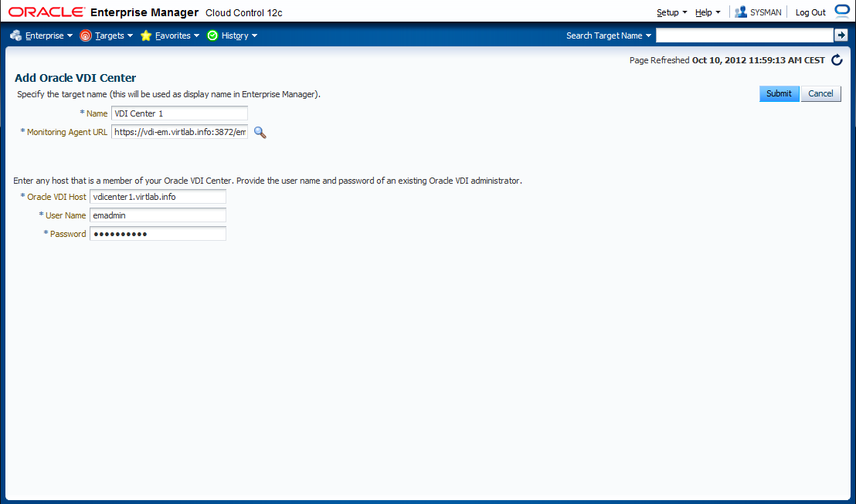856x504 pixels.
Task: Click the Oracle ring icon at the top-right corner
Action: pos(843,12)
